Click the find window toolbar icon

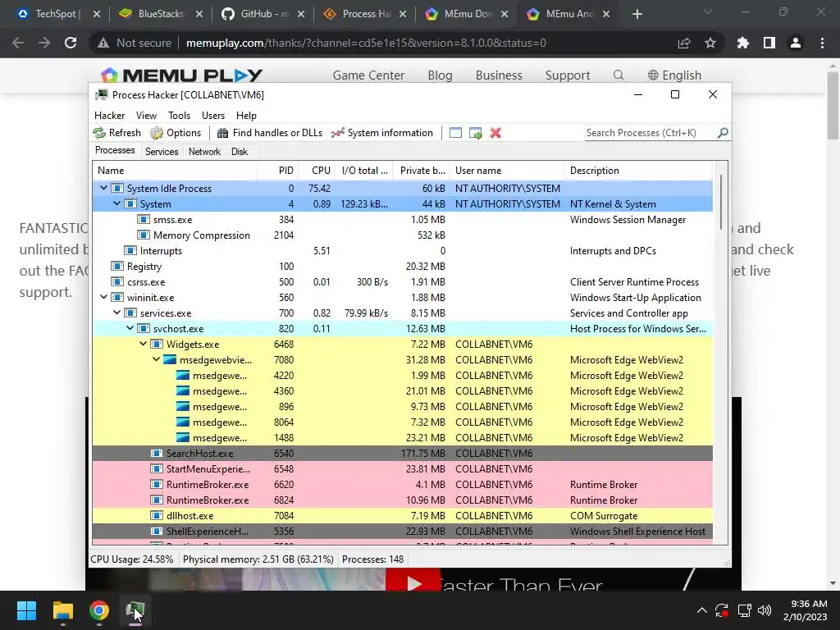tap(455, 133)
